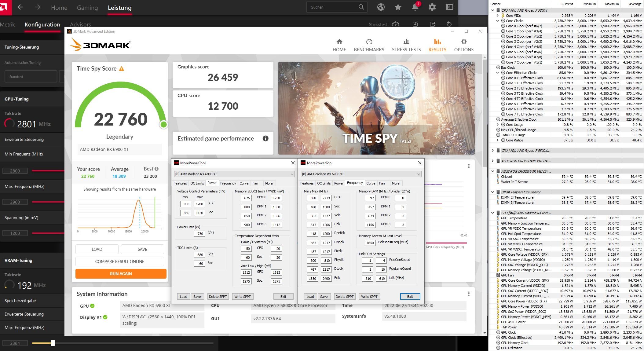Click the GPU Min Frequenz red slider
644x351 pixels.
click(48, 171)
